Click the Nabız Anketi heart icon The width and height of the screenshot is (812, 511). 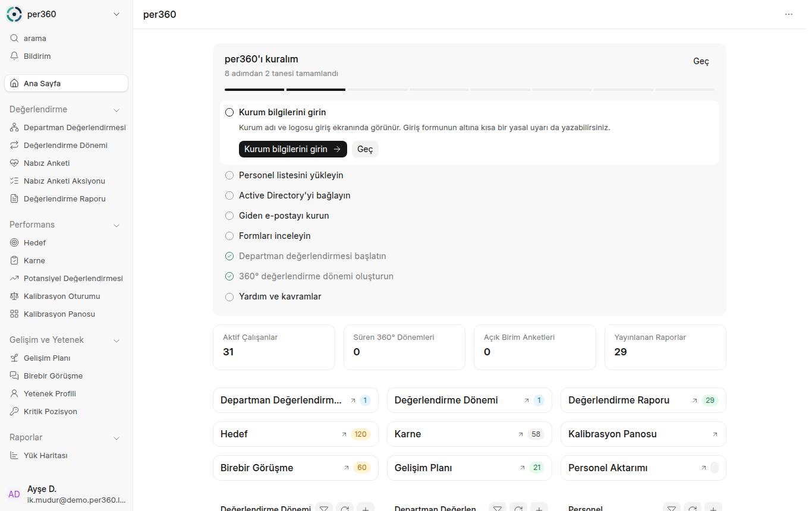(15, 163)
